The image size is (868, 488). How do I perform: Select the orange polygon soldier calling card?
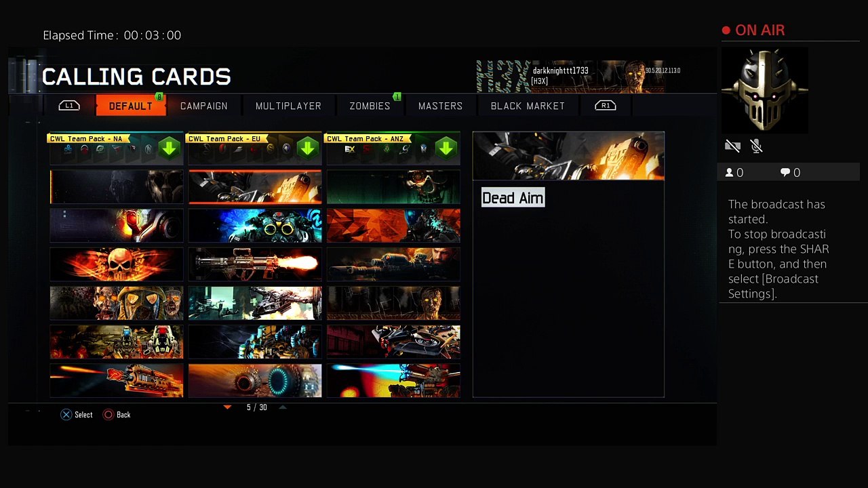393,226
